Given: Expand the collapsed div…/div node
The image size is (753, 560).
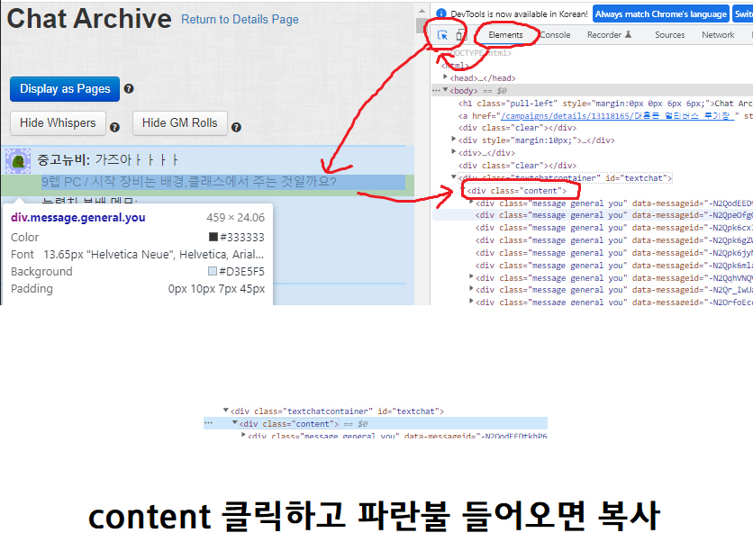Looking at the screenshot, I should click(453, 151).
